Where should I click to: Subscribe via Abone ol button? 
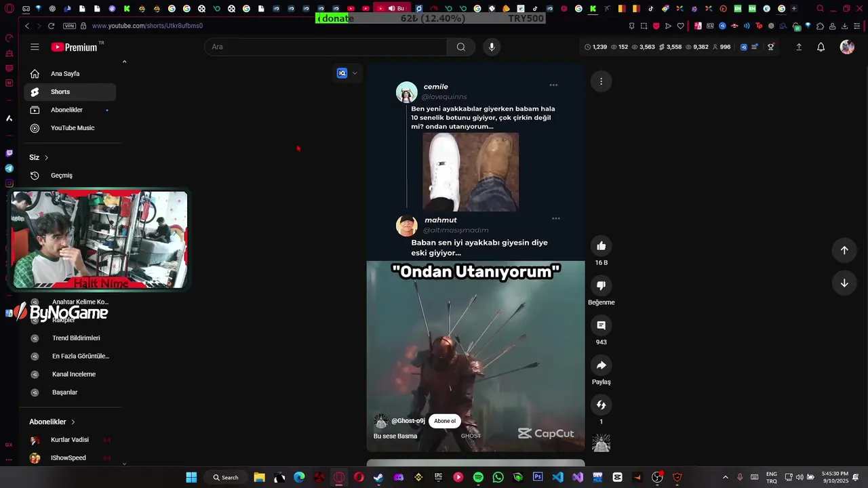(x=445, y=421)
